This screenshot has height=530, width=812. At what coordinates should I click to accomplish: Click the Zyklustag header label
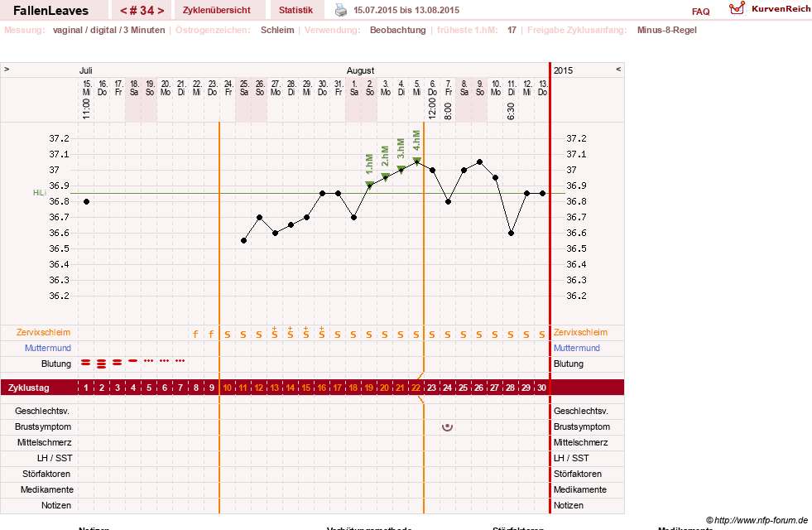click(28, 388)
